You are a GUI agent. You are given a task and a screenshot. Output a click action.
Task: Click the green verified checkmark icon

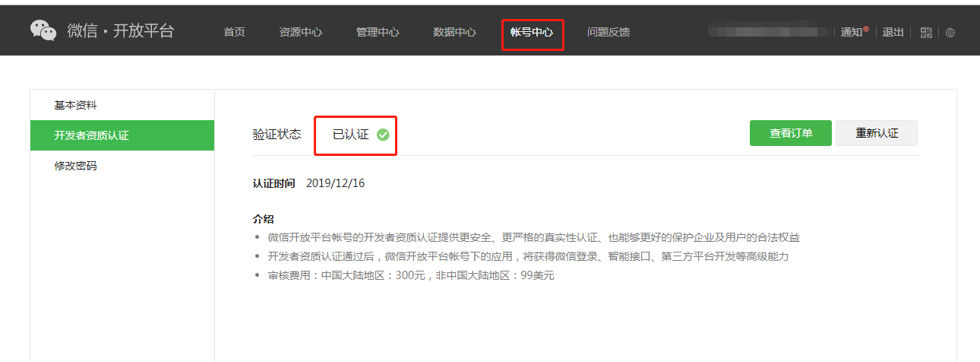[383, 135]
